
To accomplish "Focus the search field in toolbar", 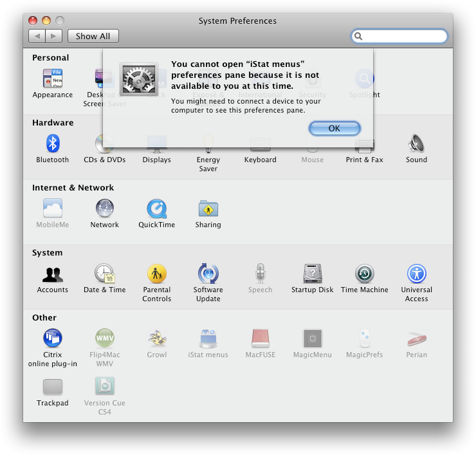I will coord(399,36).
